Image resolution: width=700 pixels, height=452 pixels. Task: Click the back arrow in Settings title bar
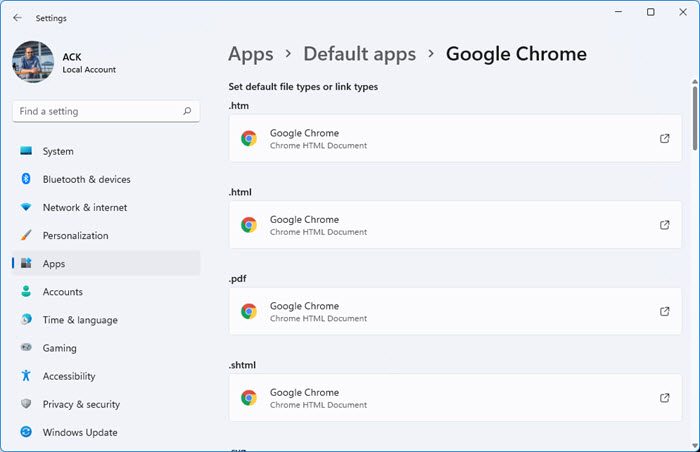(x=17, y=17)
